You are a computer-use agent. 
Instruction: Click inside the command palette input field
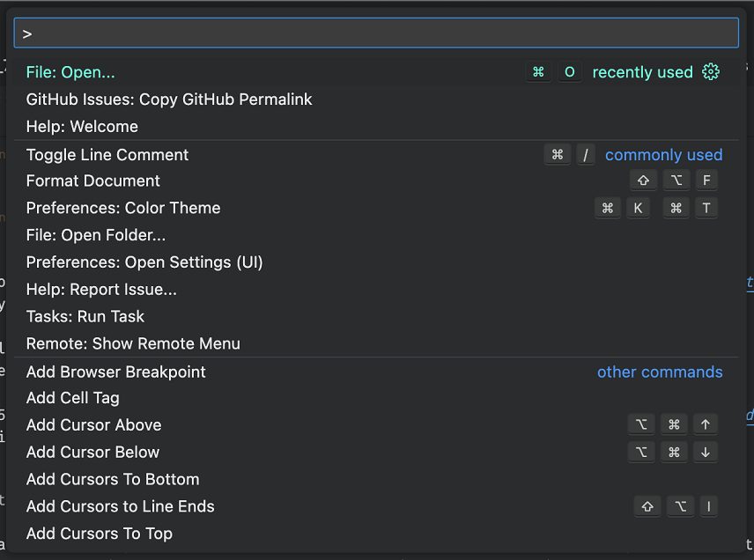(x=377, y=33)
